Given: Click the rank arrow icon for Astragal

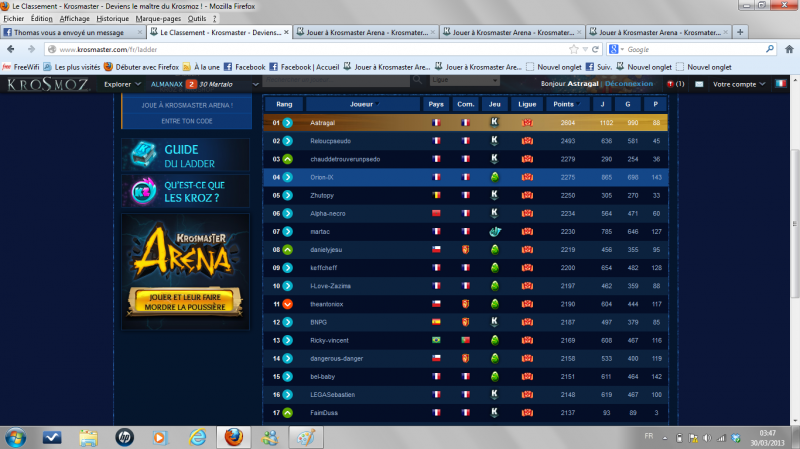Looking at the screenshot, I should point(288,122).
